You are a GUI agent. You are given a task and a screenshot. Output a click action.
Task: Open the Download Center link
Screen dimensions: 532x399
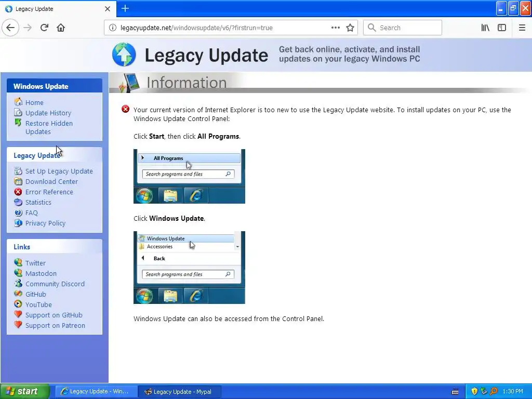(51, 181)
